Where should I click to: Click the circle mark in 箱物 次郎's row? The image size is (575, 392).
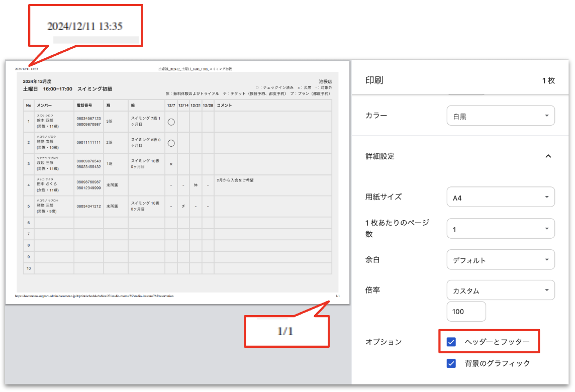(x=171, y=143)
